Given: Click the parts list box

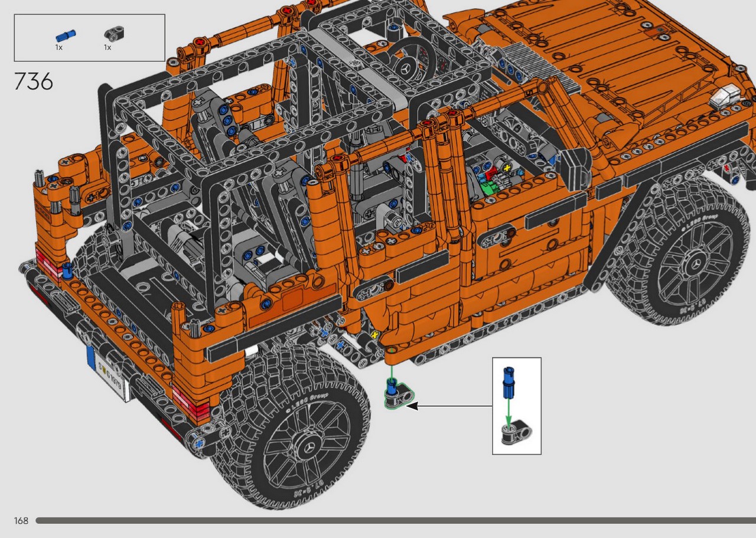Looking at the screenshot, I should coord(89,38).
